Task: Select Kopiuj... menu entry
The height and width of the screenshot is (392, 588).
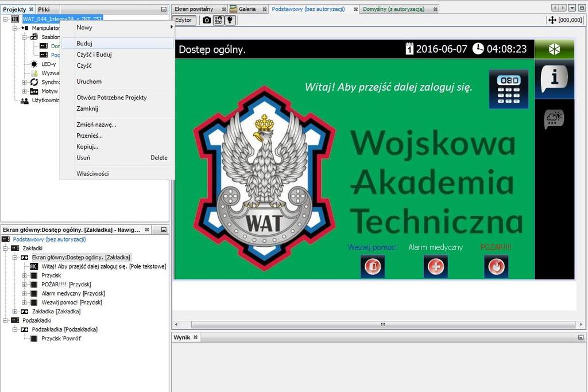Action: coord(117,146)
